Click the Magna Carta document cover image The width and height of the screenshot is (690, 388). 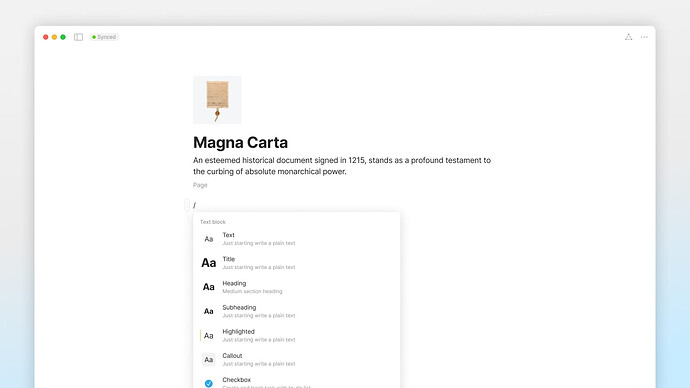[217, 100]
